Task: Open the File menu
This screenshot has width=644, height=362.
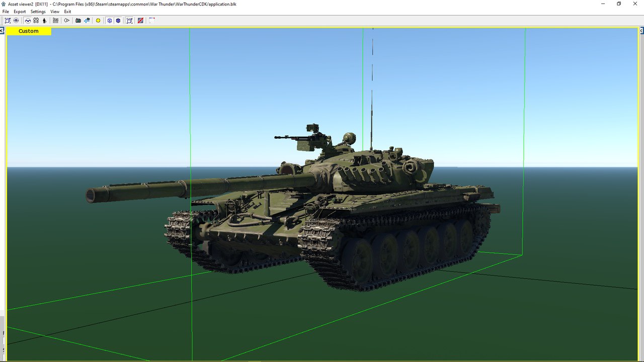Action: click(6, 12)
